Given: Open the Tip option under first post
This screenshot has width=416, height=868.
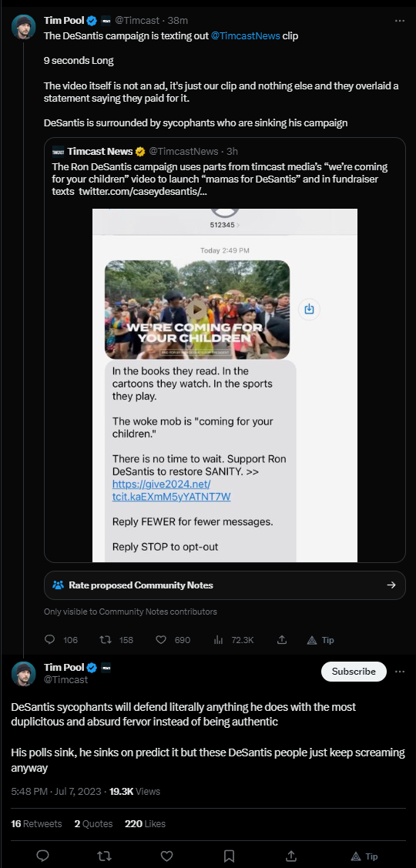Looking at the screenshot, I should point(320,640).
